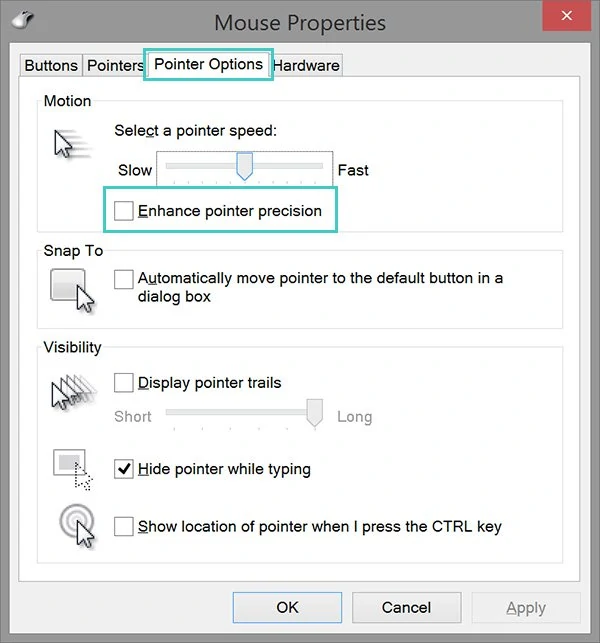Click the pointer speed motion icon

71,144
